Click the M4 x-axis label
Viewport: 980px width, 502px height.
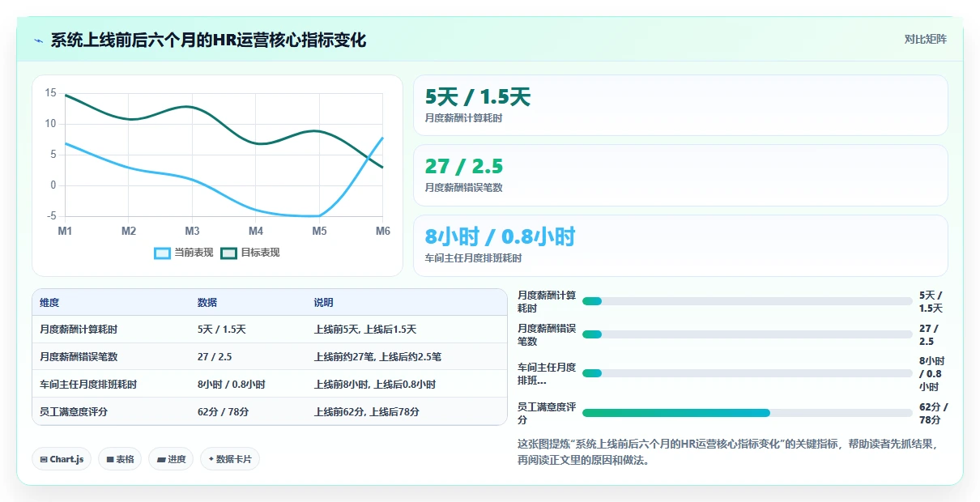pyautogui.click(x=256, y=231)
